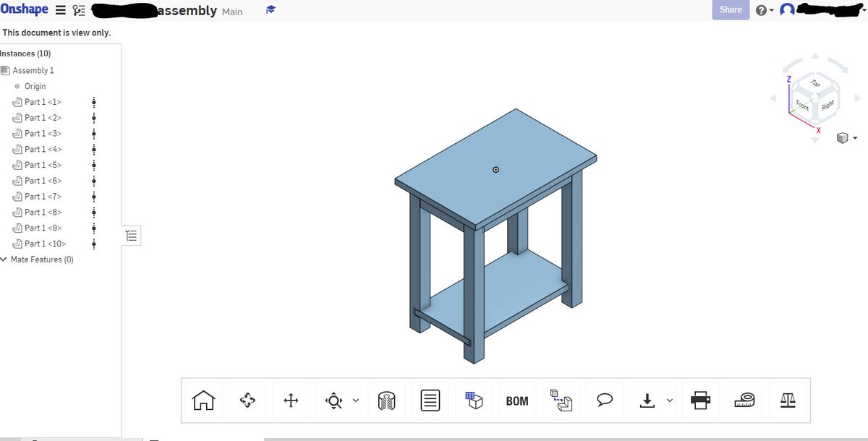The image size is (868, 441).
Task: Select Part 1 <1> instance
Action: pyautogui.click(x=43, y=102)
